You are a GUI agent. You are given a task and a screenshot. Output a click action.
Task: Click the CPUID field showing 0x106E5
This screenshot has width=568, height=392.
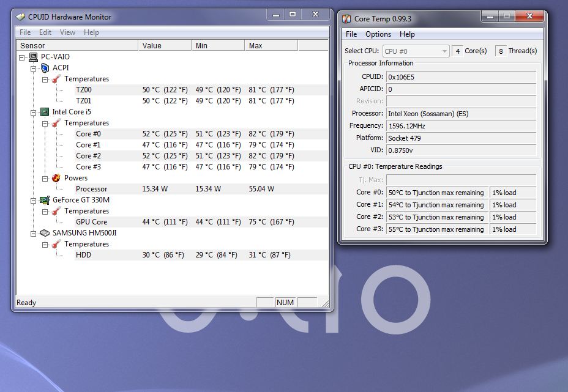click(x=461, y=76)
